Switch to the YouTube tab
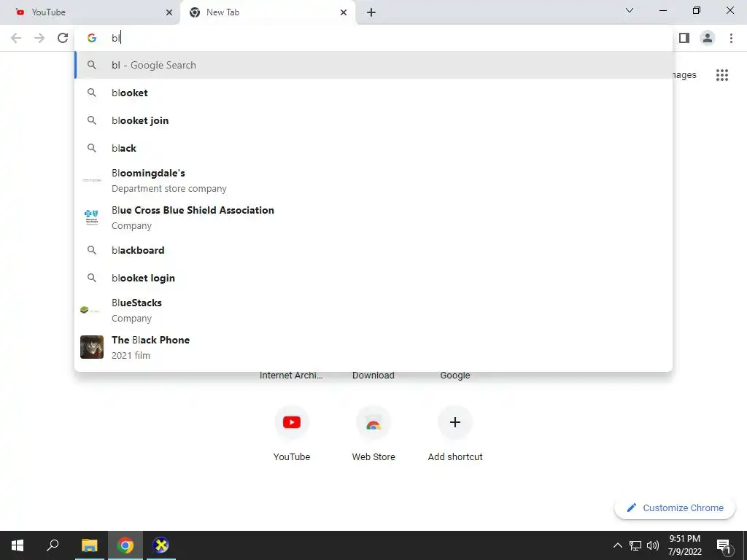The height and width of the screenshot is (560, 747). (x=89, y=12)
